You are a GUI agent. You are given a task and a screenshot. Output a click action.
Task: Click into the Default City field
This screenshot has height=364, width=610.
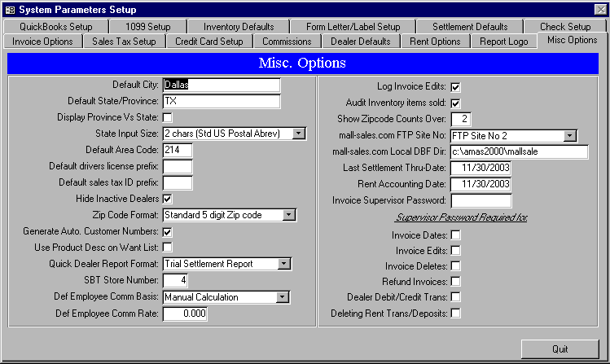click(x=222, y=85)
